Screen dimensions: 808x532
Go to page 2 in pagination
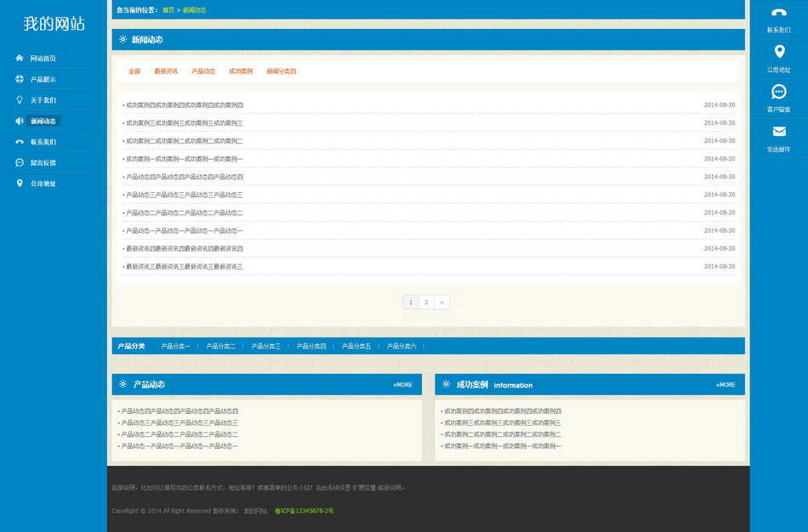[426, 303]
